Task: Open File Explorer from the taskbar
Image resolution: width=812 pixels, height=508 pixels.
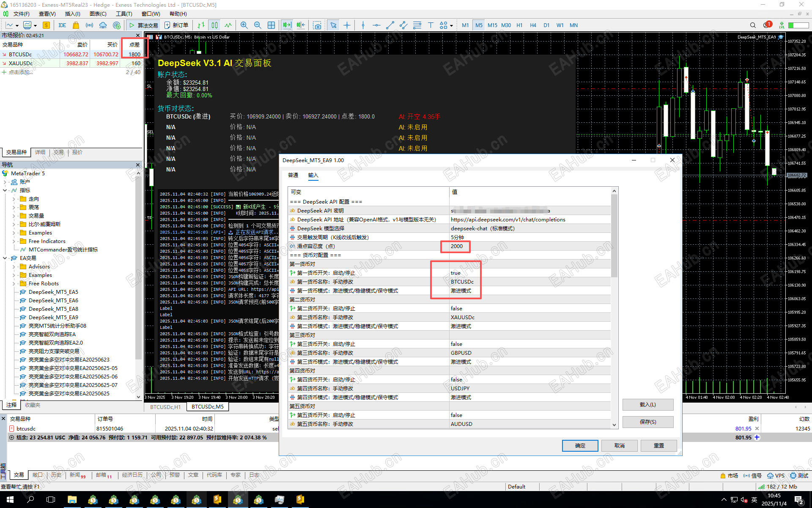Action: click(x=72, y=500)
